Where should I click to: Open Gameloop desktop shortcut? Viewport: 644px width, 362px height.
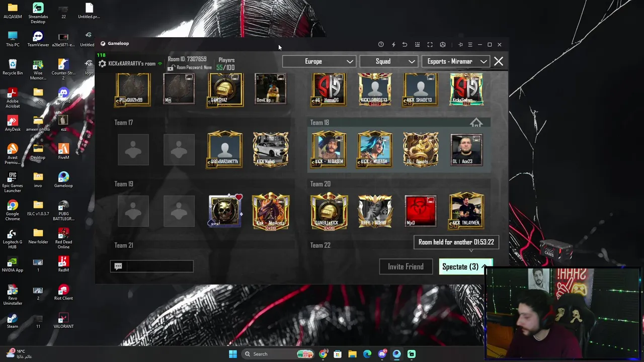coord(63,179)
